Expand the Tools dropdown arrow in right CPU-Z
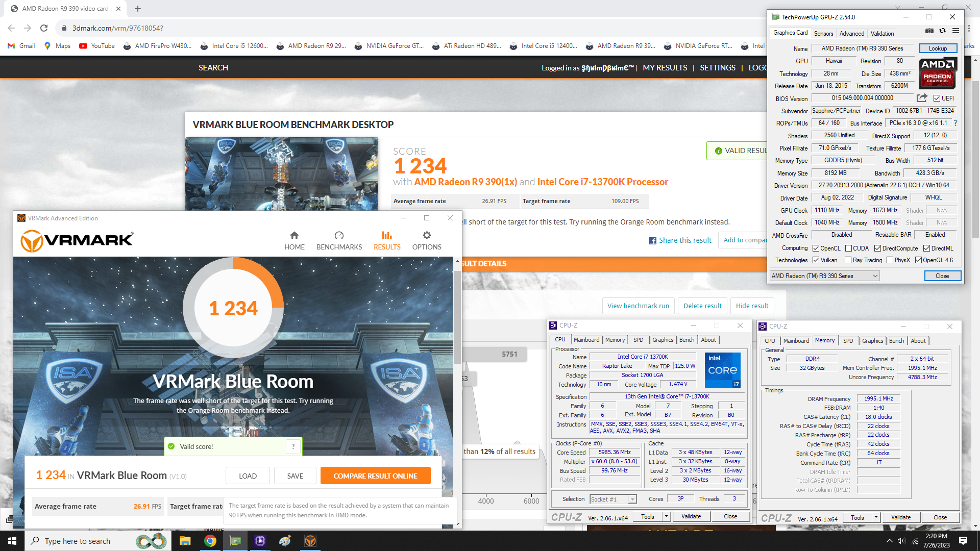Screen dimensions: 980x551 pyautogui.click(x=876, y=517)
